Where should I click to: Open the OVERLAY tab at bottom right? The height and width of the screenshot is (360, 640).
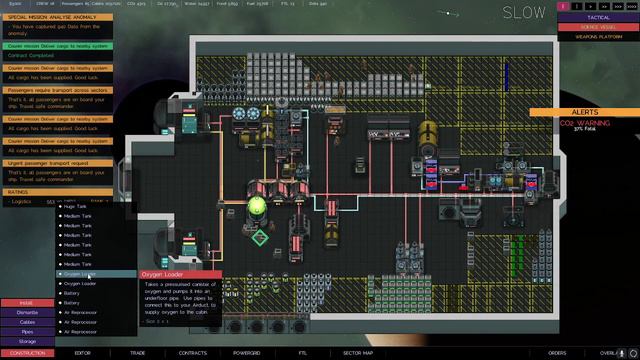608,353
